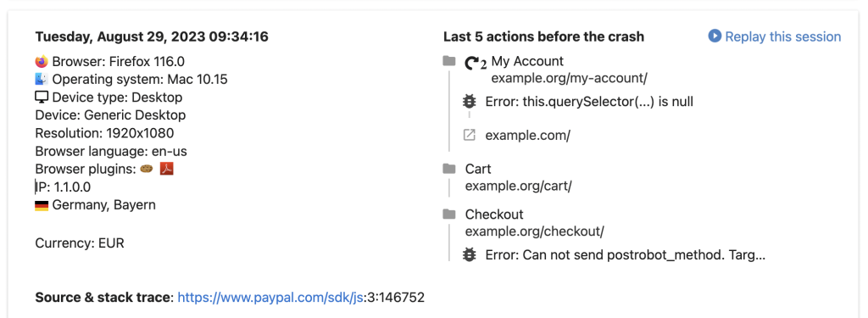Click the bug icon next to querySelector error
The height and width of the screenshot is (318, 868).
470,102
